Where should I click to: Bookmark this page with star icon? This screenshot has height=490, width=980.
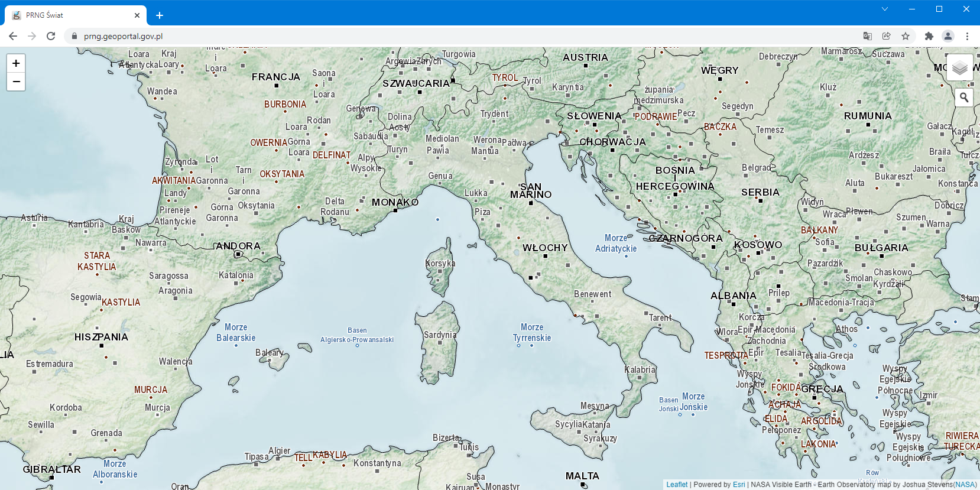(x=905, y=36)
